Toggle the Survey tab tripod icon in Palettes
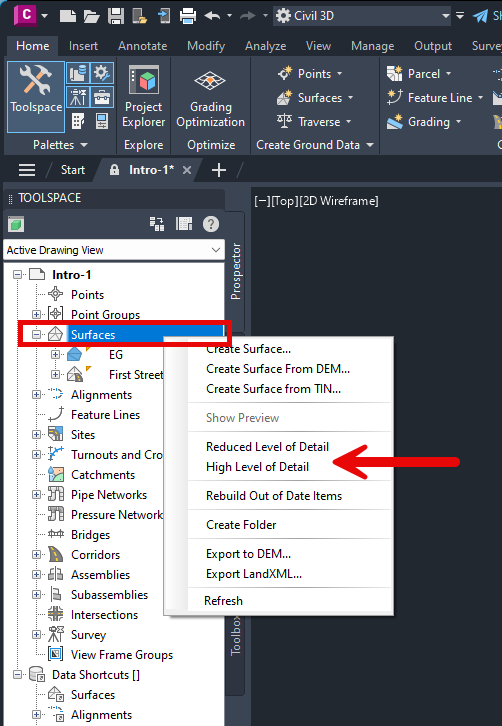This screenshot has width=502, height=726. click(x=78, y=98)
